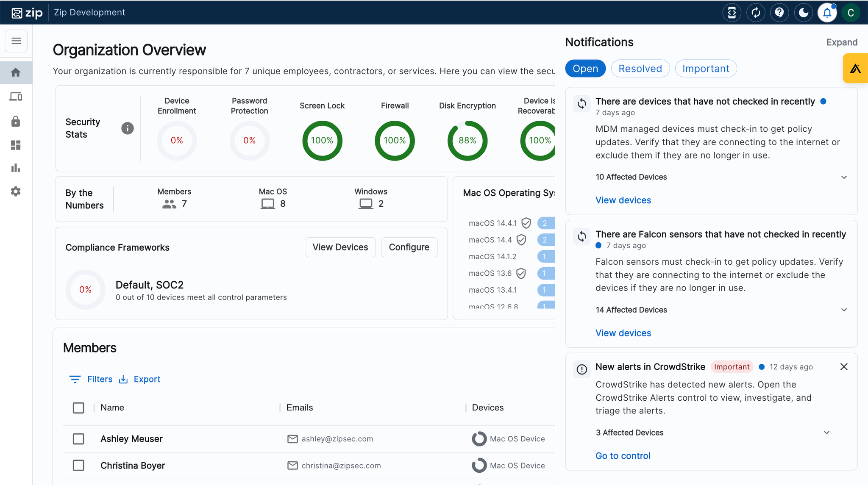
Task: Switch to the Important notifications tab
Action: (706, 69)
